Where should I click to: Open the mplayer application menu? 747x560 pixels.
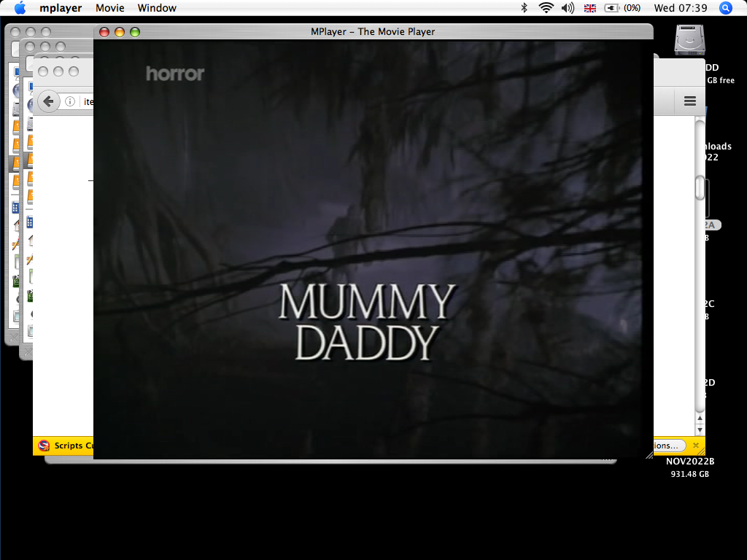(61, 8)
